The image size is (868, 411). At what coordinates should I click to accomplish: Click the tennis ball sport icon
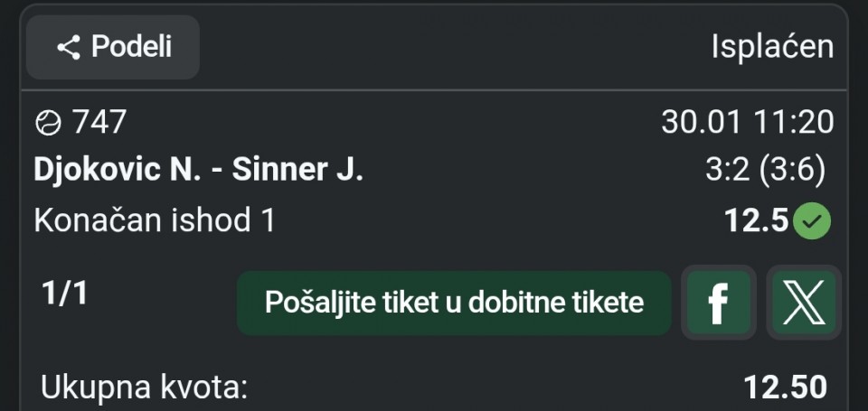[x=47, y=123]
